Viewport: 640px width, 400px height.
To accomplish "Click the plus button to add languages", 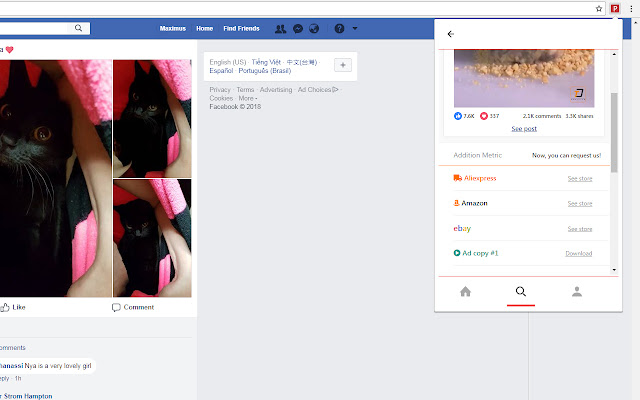I will pos(343,65).
